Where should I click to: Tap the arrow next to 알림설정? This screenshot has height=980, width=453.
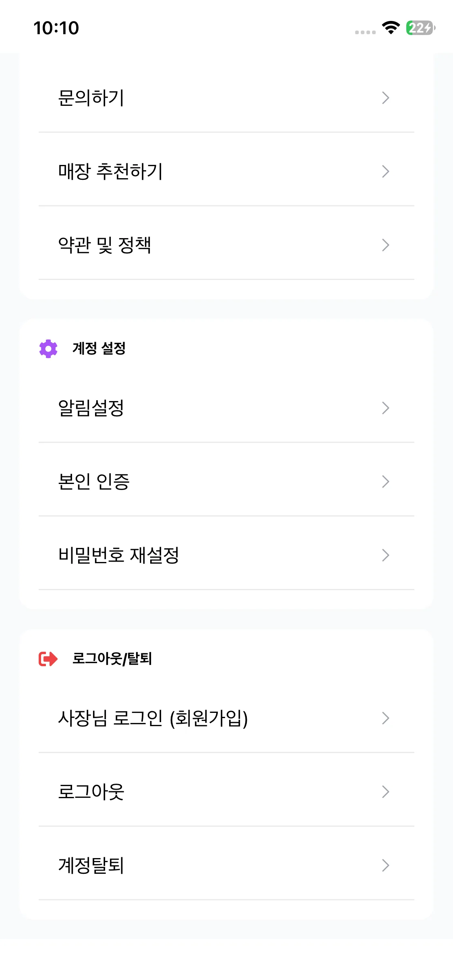(385, 408)
